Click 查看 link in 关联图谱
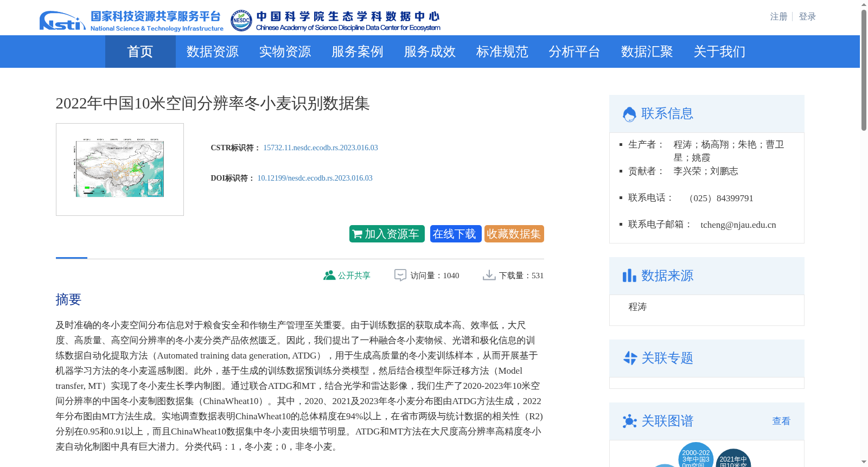The image size is (868, 467). (781, 421)
